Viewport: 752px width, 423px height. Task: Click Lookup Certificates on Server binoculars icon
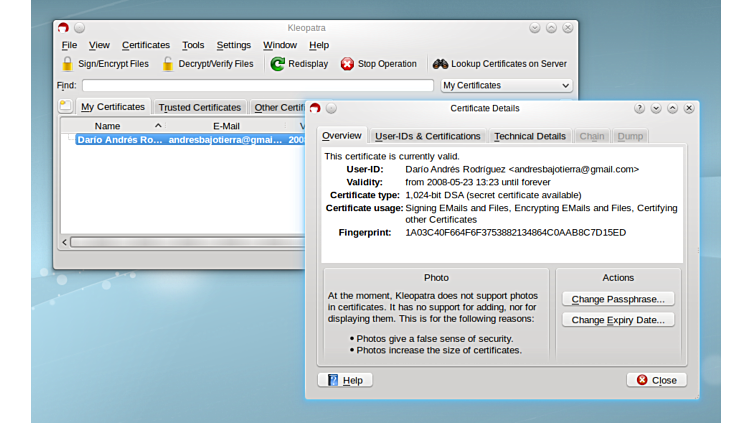[440, 64]
